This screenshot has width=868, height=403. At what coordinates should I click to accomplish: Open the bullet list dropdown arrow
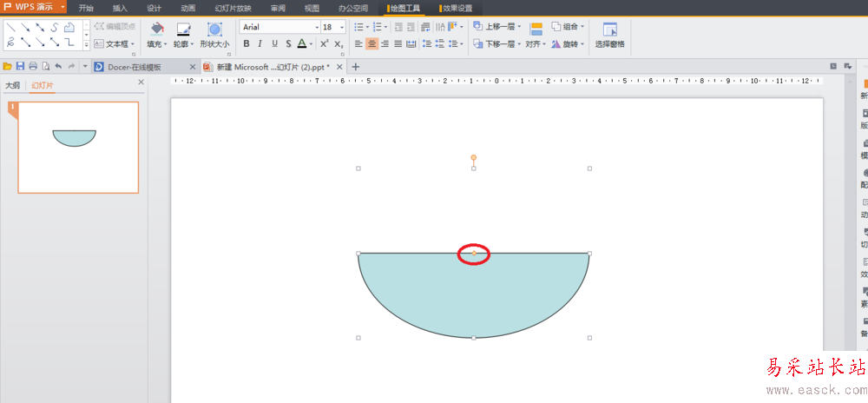(x=366, y=27)
